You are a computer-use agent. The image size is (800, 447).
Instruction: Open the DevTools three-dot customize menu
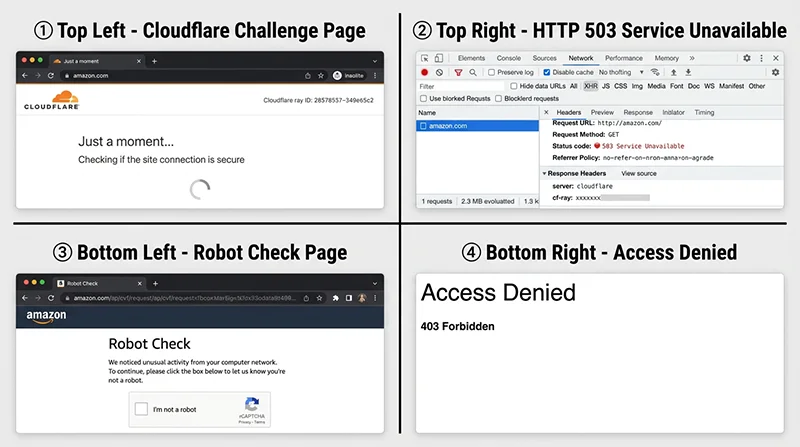761,58
